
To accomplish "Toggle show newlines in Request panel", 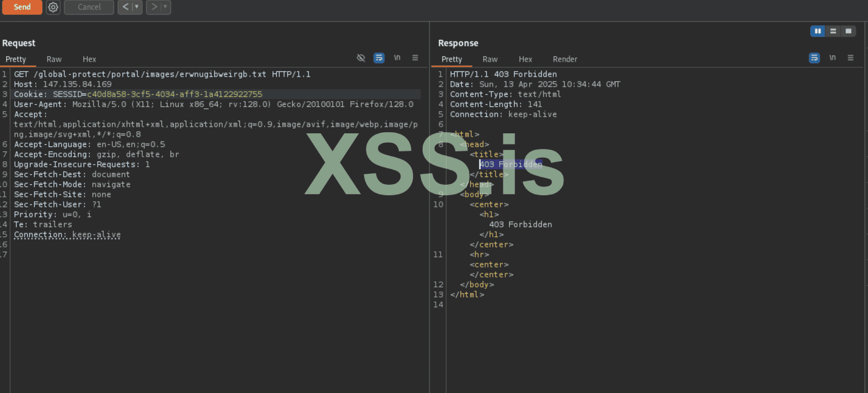I will pos(397,58).
